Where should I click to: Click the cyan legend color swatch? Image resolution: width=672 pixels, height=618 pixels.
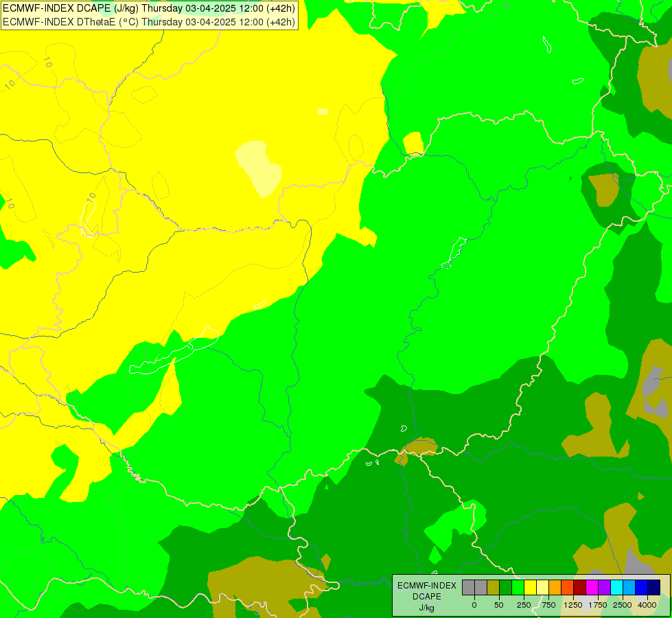coord(616,587)
